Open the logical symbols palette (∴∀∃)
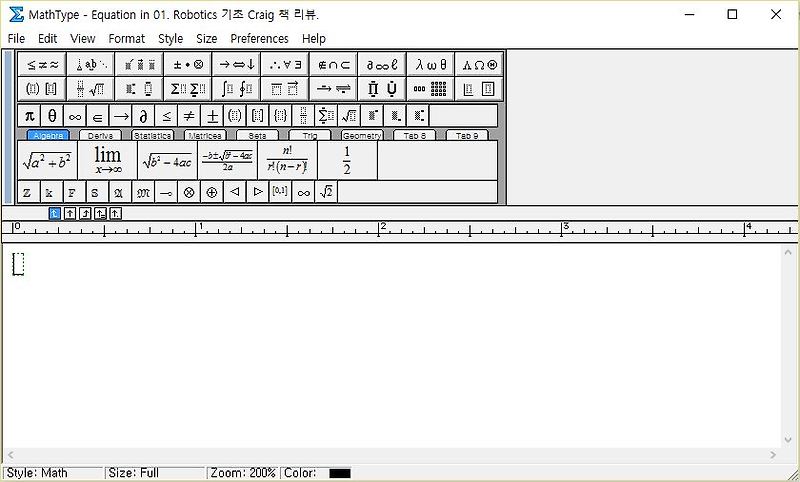 [x=285, y=65]
